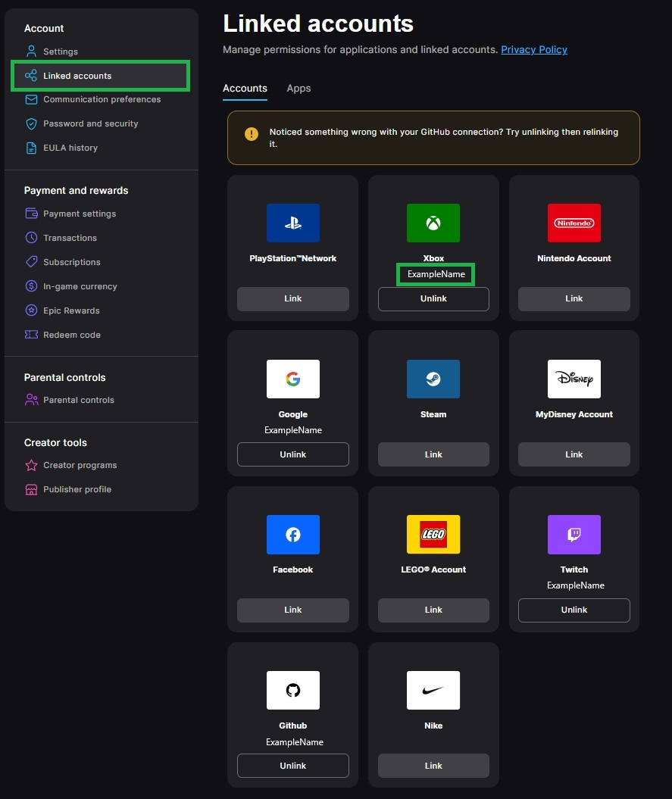Switch to the Apps tab
The image size is (672, 799).
point(298,89)
